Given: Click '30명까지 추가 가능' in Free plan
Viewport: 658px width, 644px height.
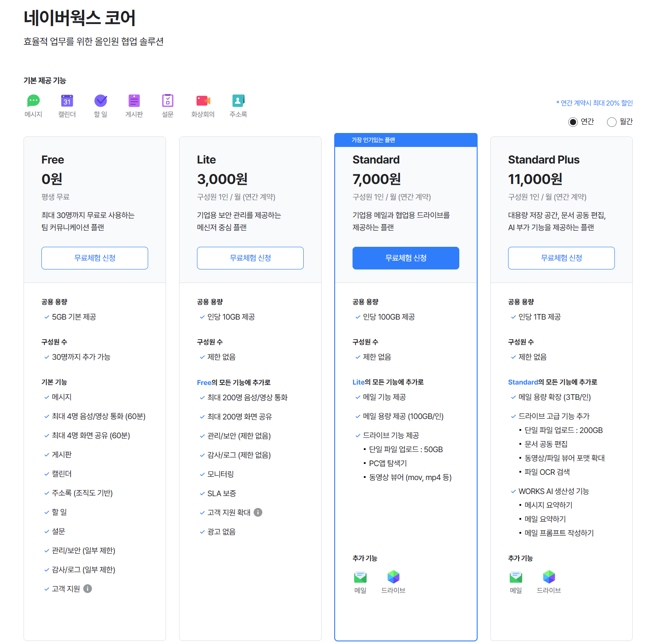Looking at the screenshot, I should [x=81, y=357].
